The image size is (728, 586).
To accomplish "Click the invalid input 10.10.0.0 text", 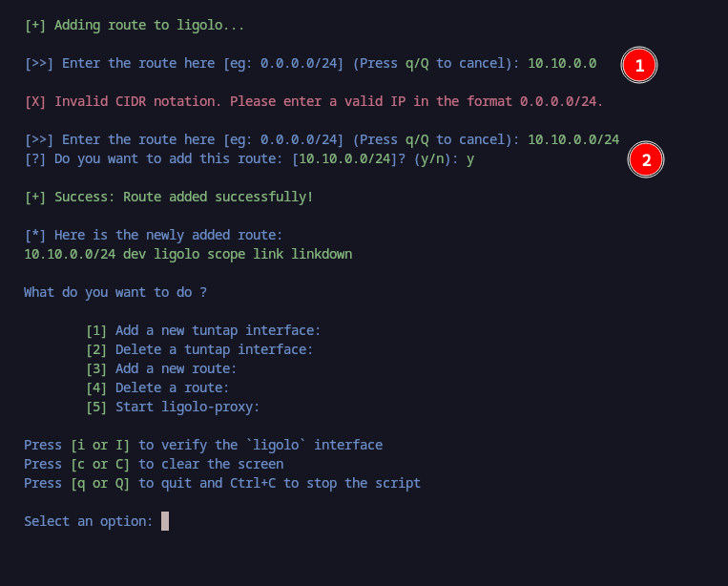I will (562, 63).
